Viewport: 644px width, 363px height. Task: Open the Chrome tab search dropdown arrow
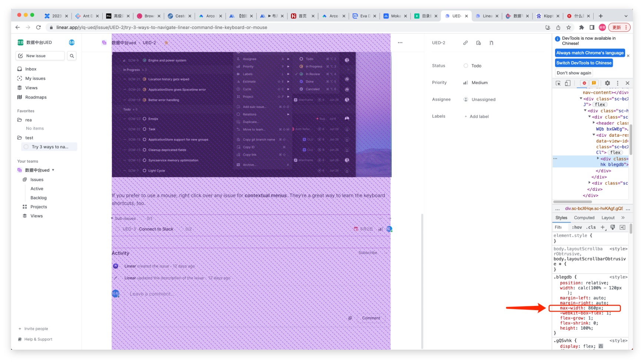click(x=626, y=16)
